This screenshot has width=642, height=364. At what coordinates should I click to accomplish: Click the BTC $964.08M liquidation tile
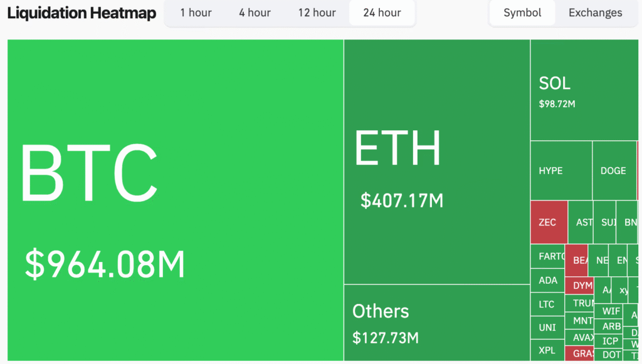[x=176, y=199]
